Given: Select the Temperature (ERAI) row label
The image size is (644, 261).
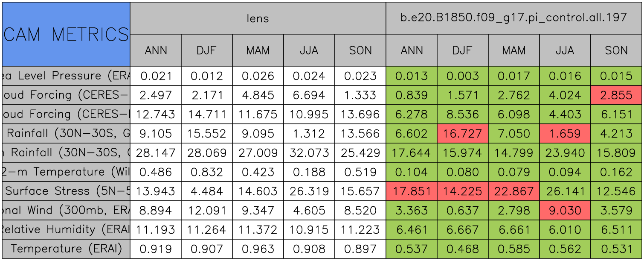Looking at the screenshot, I should pos(66,249).
